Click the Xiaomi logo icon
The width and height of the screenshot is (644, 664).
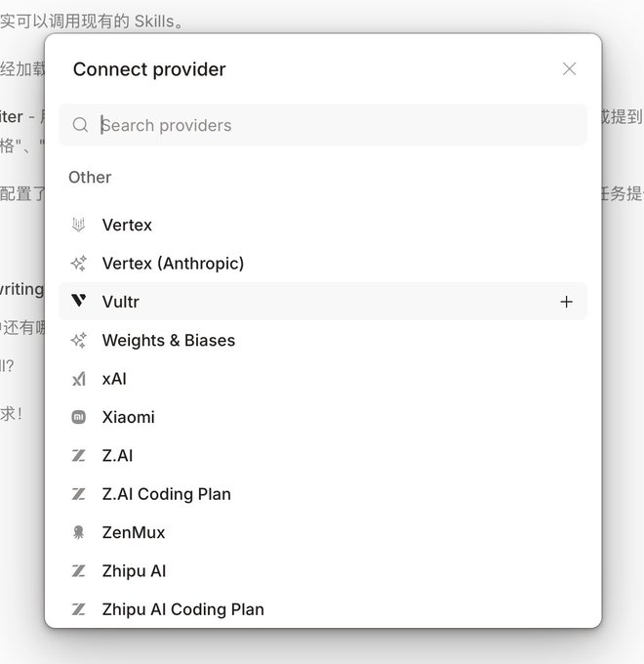79,417
